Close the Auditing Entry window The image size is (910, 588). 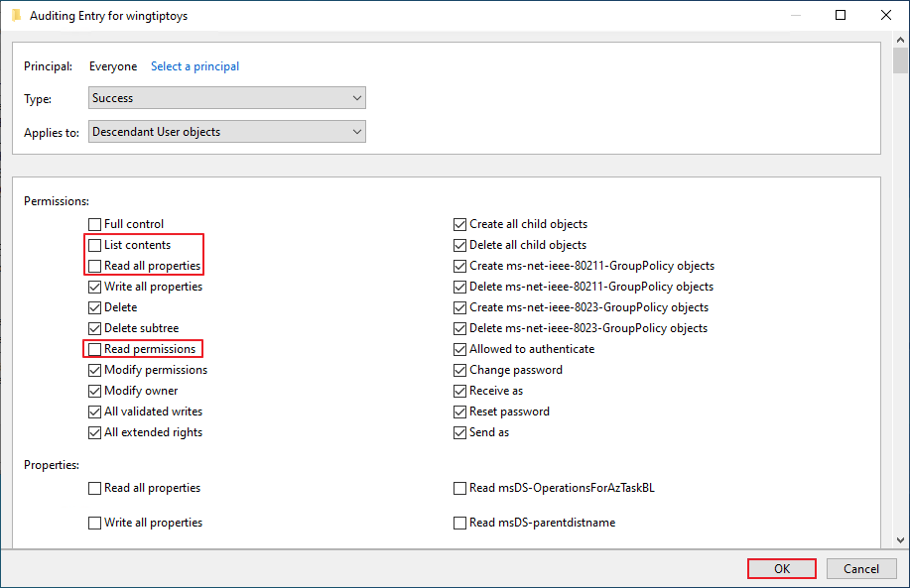click(886, 15)
